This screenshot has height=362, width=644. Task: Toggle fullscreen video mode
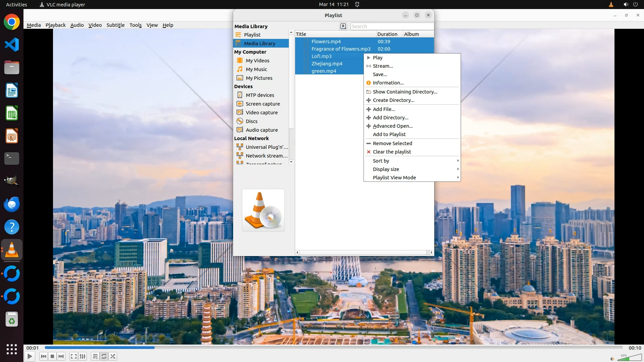(74, 356)
